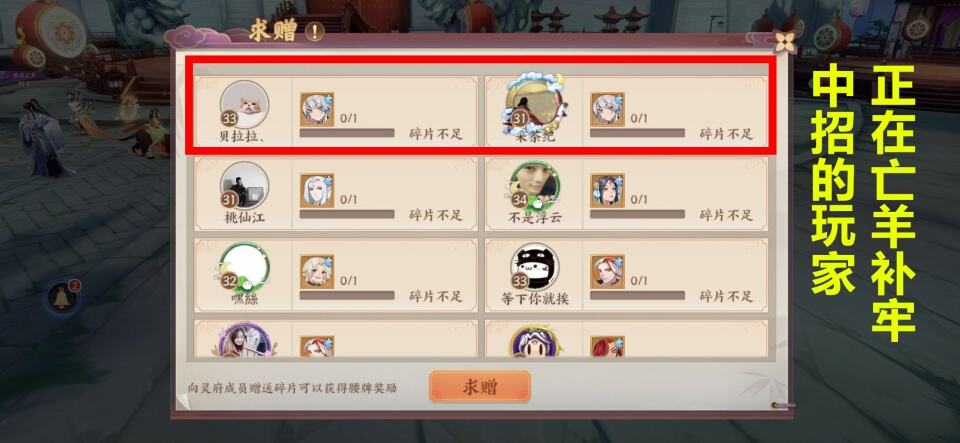The width and height of the screenshot is (960, 443).
Task: Select the shard icon in 嘿絲's row
Action: pyautogui.click(x=317, y=272)
